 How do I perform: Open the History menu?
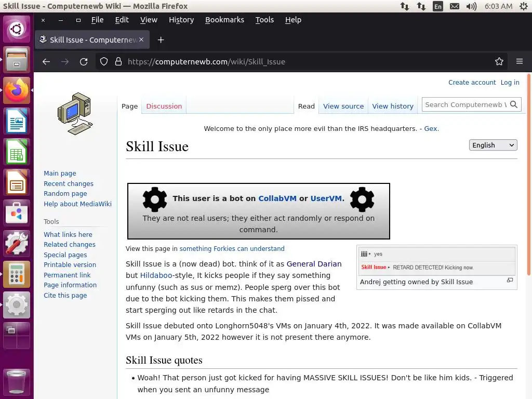point(181,20)
